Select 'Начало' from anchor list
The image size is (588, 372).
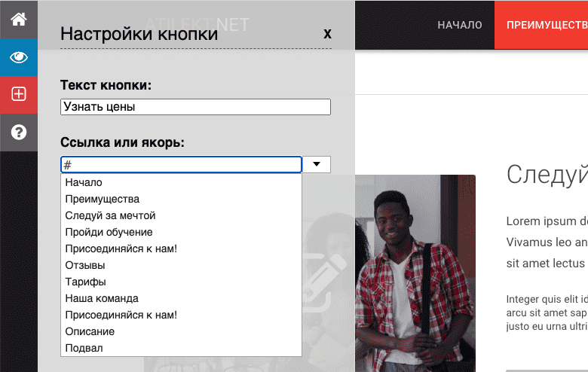click(x=181, y=182)
